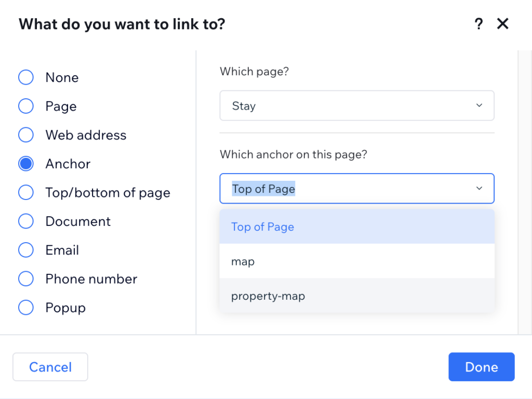Viewport: 532px width, 399px height.
Task: Confirm with the Done button
Action: click(481, 367)
